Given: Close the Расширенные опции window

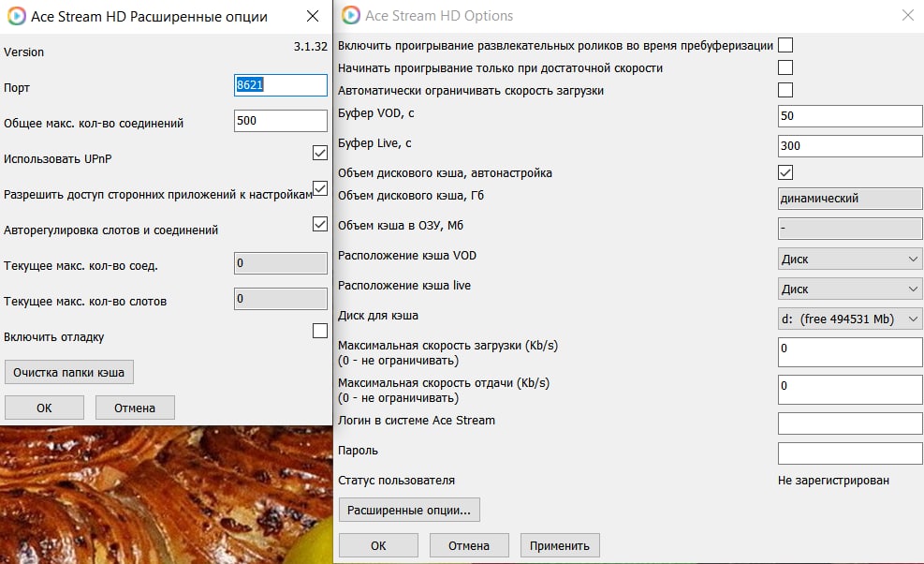Looking at the screenshot, I should (313, 16).
